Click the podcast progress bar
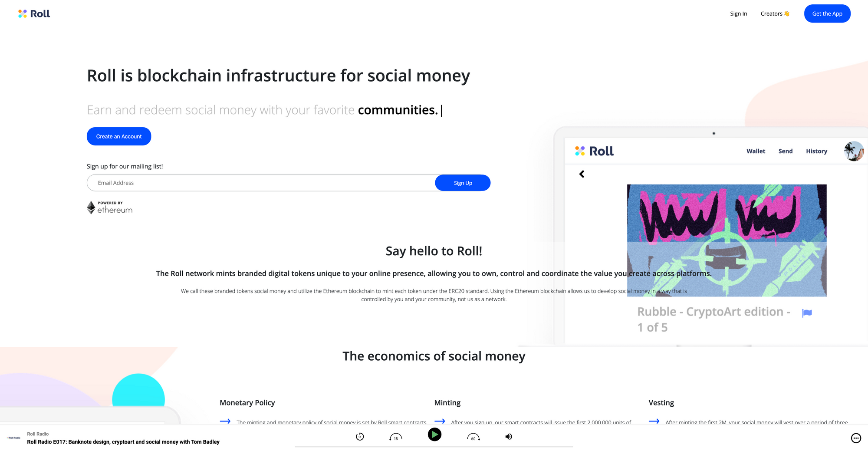Image resolution: width=868 pixels, height=451 pixels. click(x=434, y=447)
